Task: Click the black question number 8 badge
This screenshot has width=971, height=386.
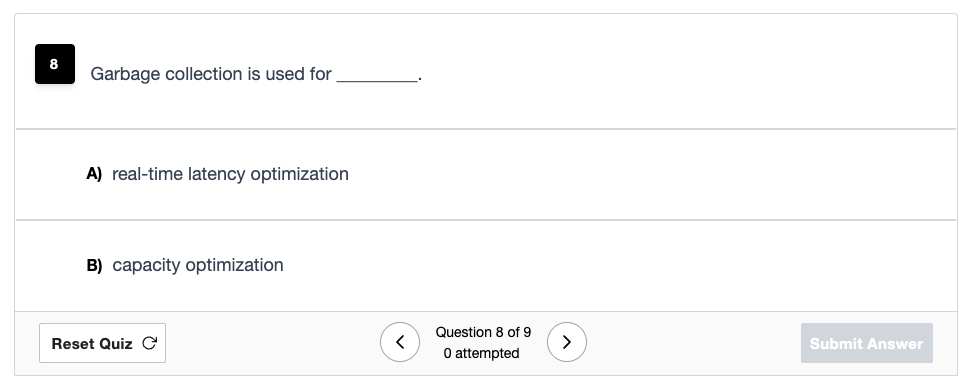Action: [54, 64]
